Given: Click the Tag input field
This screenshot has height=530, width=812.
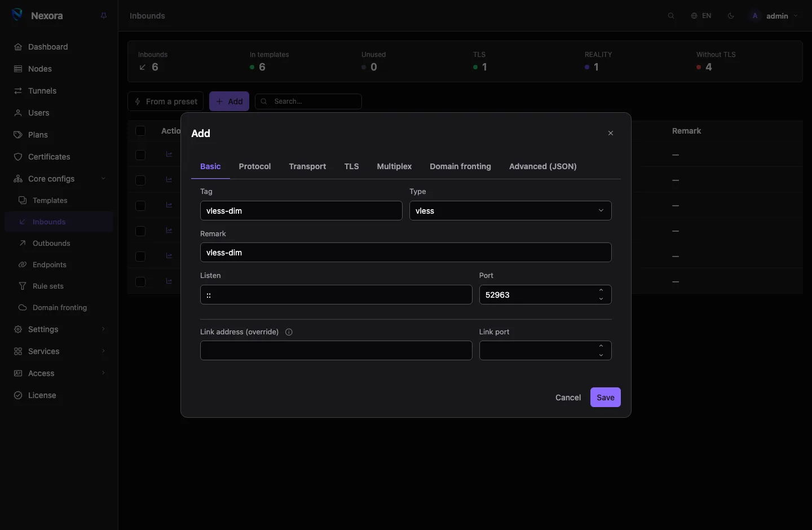Looking at the screenshot, I should pos(301,211).
